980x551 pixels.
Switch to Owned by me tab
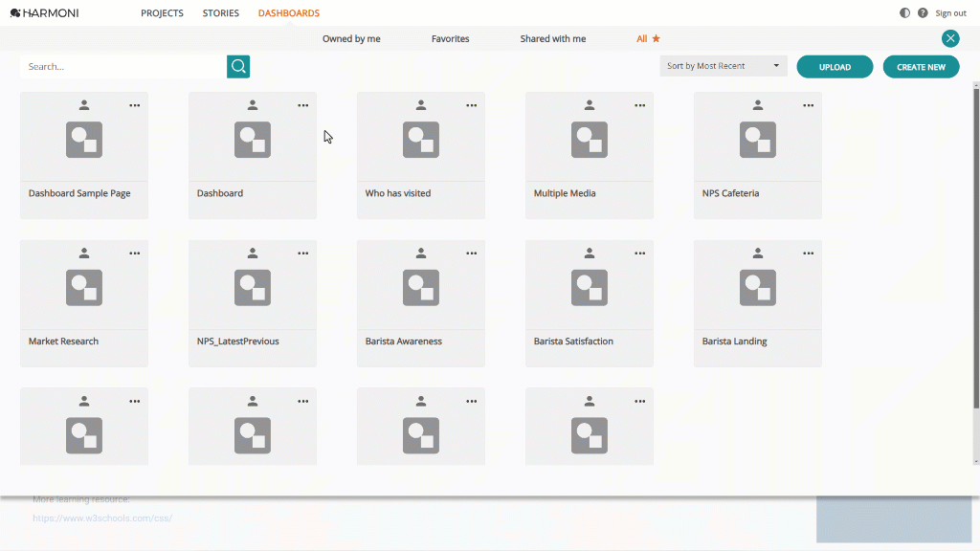coord(351,38)
